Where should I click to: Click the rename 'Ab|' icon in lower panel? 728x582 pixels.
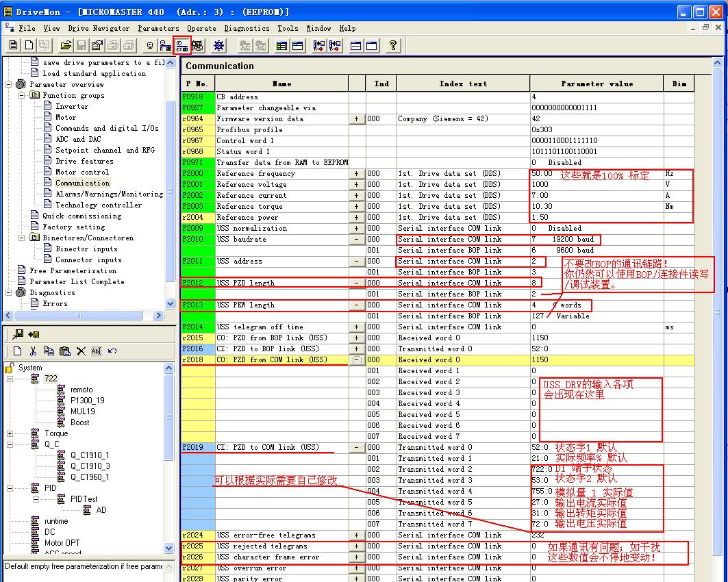tap(96, 351)
